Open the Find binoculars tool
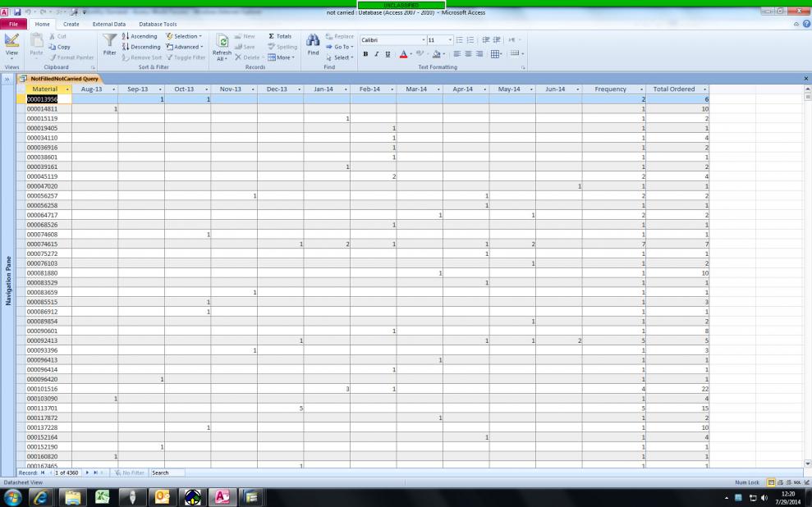 [313, 44]
